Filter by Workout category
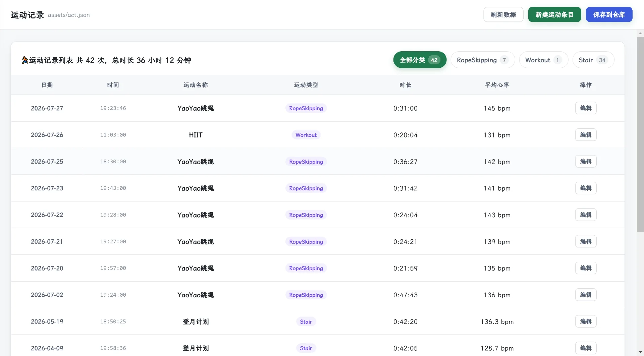Screen dimensions: 644x356 coord(543,60)
